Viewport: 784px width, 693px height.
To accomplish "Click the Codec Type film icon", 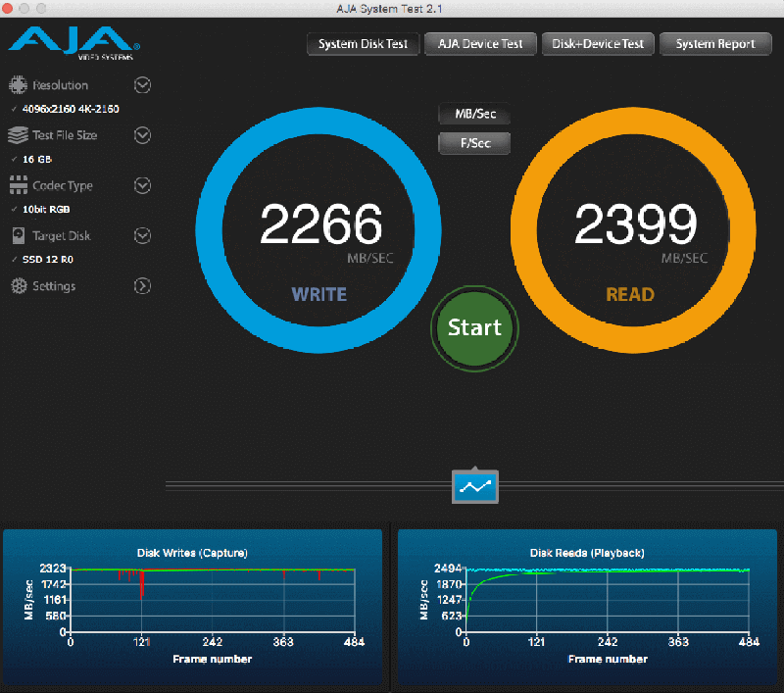I will pyautogui.click(x=18, y=185).
